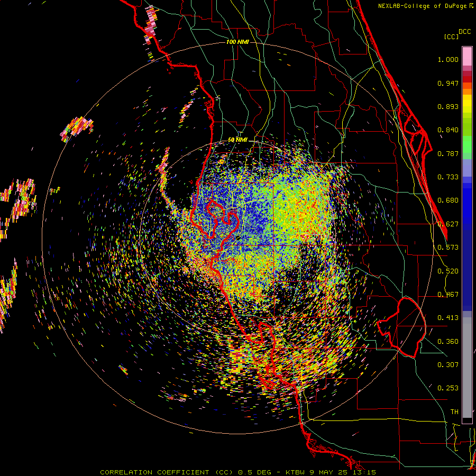The image size is (476, 476).
Task: Click the 0.787 scale value
Action: [x=448, y=153]
